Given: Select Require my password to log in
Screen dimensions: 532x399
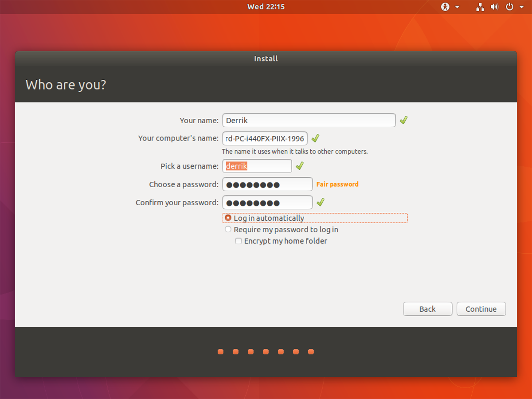Looking at the screenshot, I should [282, 230].
